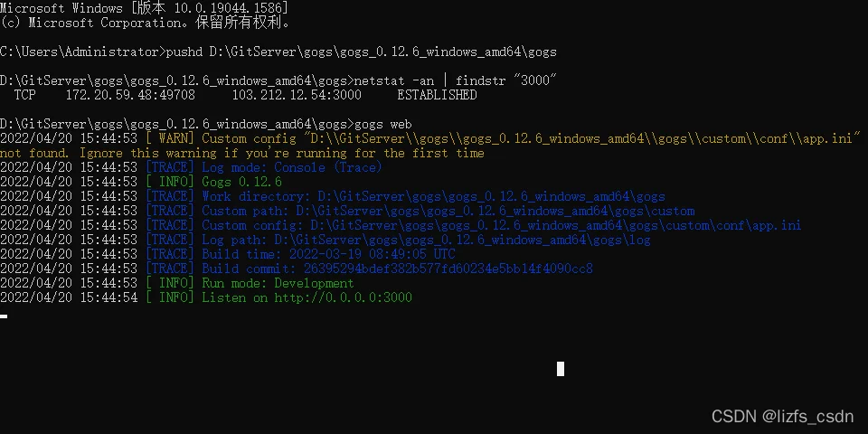
Task: Click the remote address 103.212.12.54:3000
Action: click(x=297, y=95)
